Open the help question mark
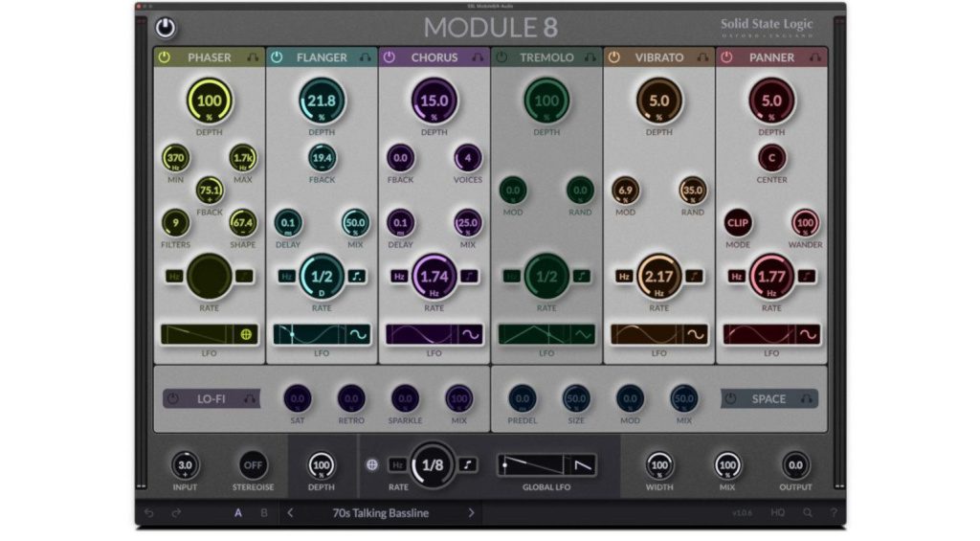This screenshot has height=541, width=980. (x=834, y=513)
